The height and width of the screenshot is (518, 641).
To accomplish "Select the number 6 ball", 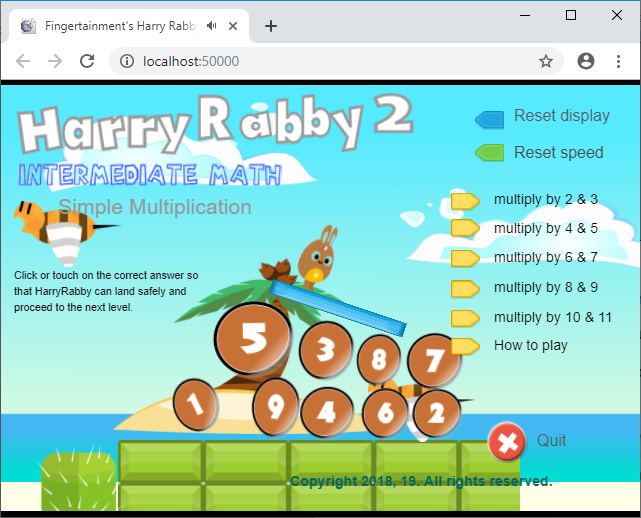I will (385, 413).
